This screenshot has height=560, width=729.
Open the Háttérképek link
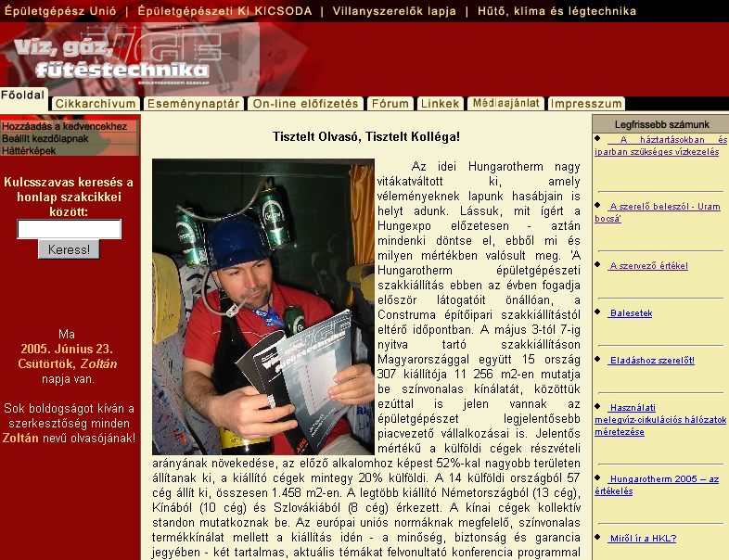pos(29,150)
